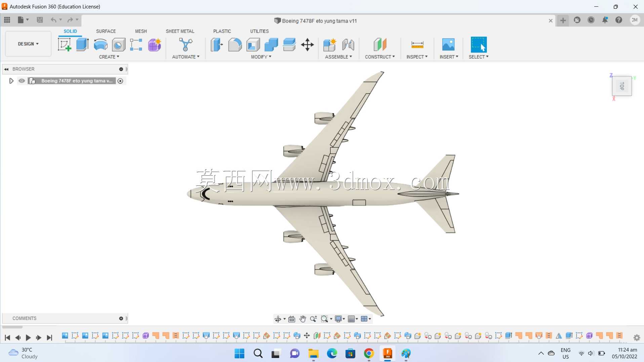Select the Create Sketch tool
Viewport: 644px width, 362px height.
tap(64, 44)
